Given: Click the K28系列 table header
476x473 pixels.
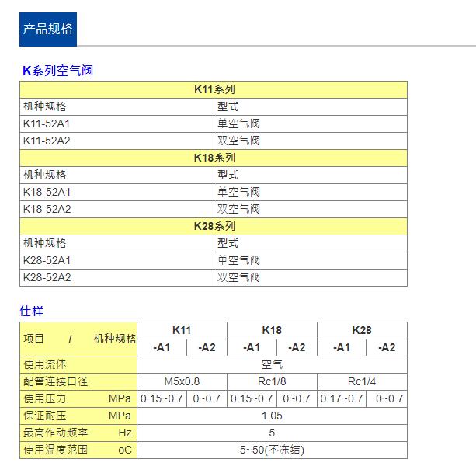Looking at the screenshot, I should click(214, 226).
